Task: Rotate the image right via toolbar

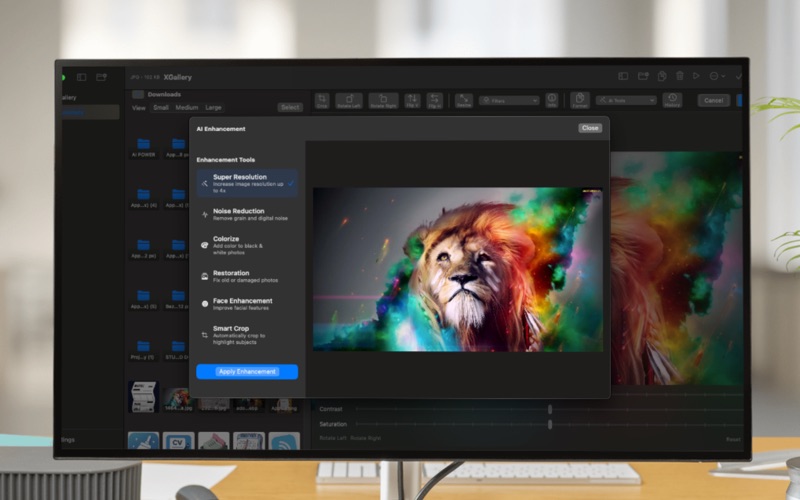Action: tap(383, 101)
